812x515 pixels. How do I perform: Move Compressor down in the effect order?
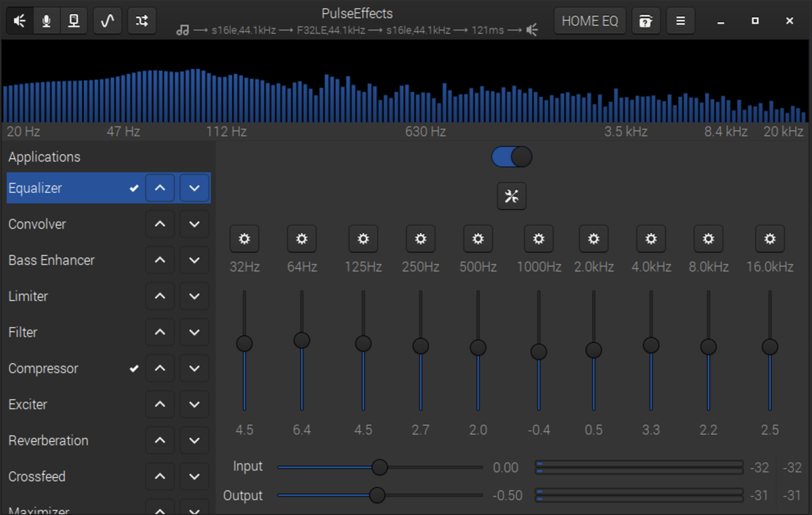[194, 368]
